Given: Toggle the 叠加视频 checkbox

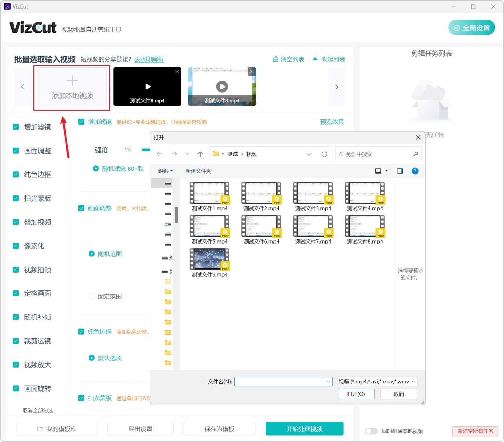Looking at the screenshot, I should (x=15, y=222).
